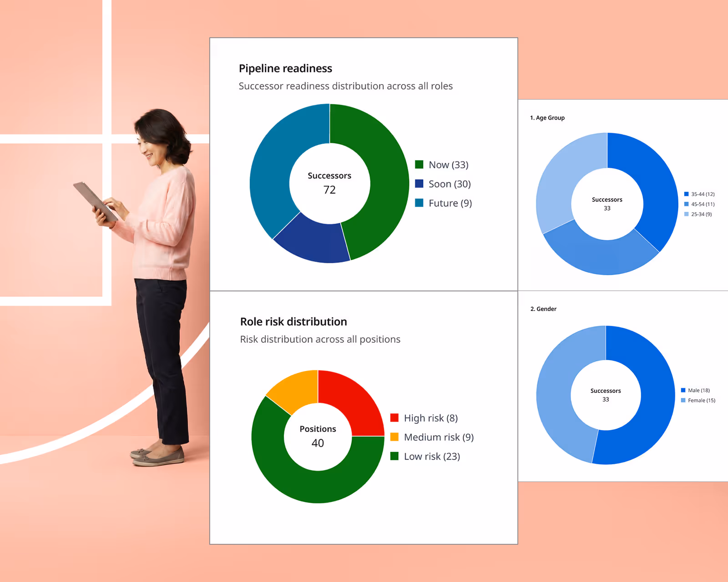The height and width of the screenshot is (582, 728).
Task: Select the '1. Age Group' section header
Action: coord(546,117)
